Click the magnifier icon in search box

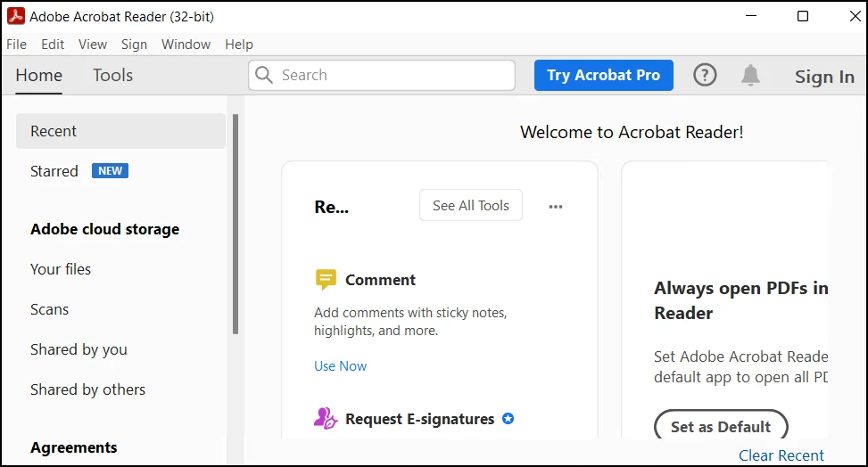point(264,75)
